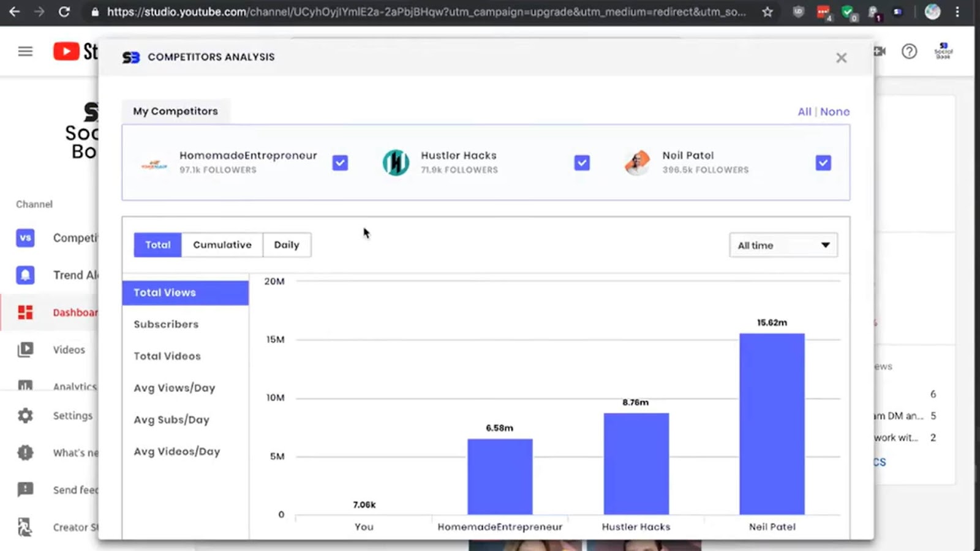This screenshot has width=980, height=551.
Task: Click the Send feedback icon
Action: click(25, 490)
